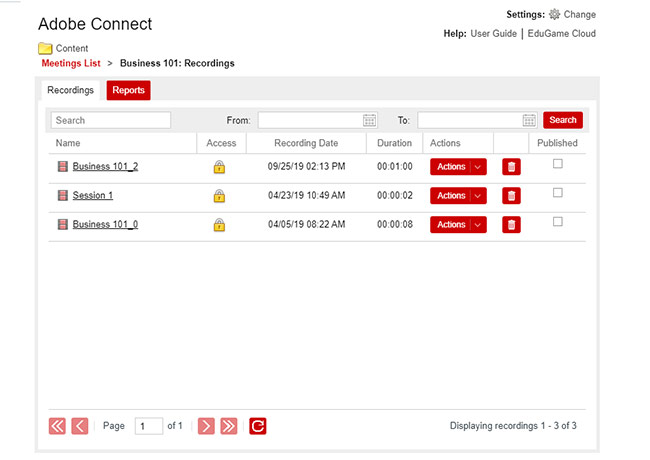Open the Business 101_0 recording link
The width and height of the screenshot is (650, 460).
(x=105, y=225)
